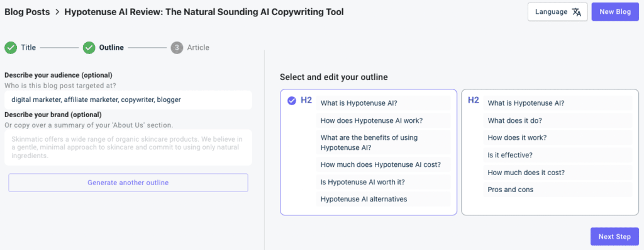Image resolution: width=644 pixels, height=250 pixels.
Task: Click the Next Step button
Action: click(614, 236)
